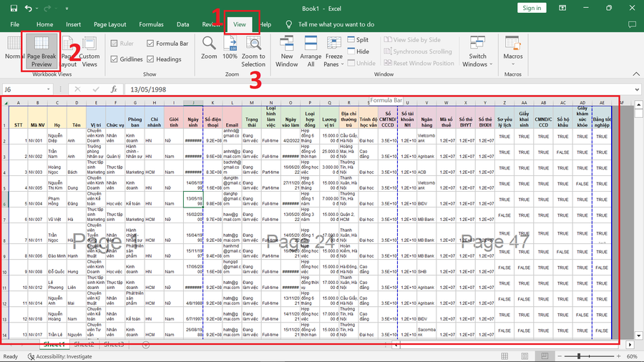
Task: Open the Formulas tab
Action: click(x=151, y=24)
